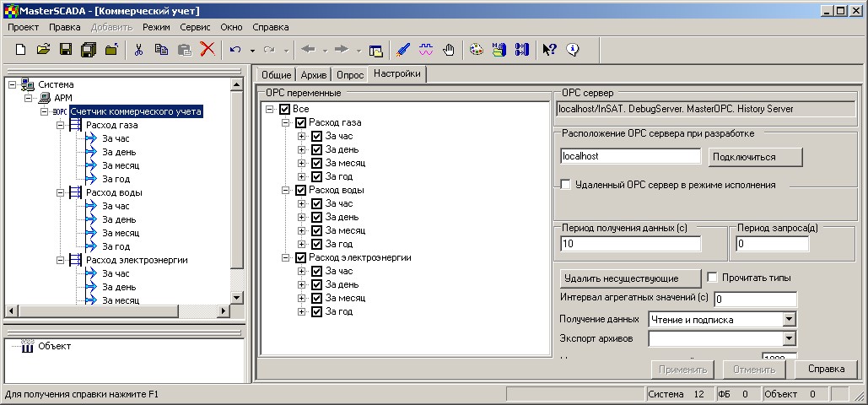Image resolution: width=868 pixels, height=405 pixels.
Task: Click the Объект icon in lower left panel
Action: [27, 346]
